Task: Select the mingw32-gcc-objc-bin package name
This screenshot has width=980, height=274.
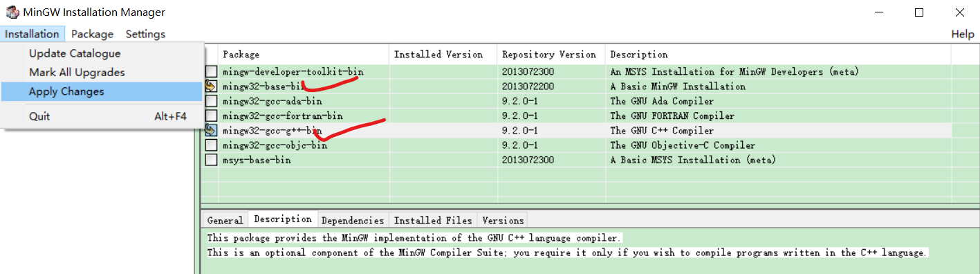Action: pyautogui.click(x=275, y=145)
